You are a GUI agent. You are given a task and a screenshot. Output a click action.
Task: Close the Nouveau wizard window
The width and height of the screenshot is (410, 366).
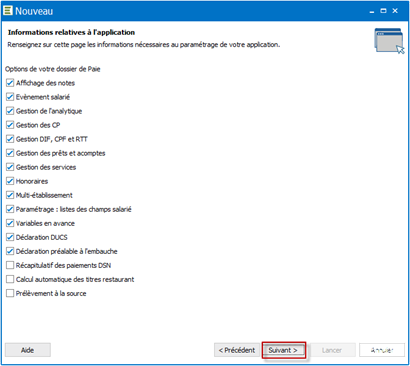pos(395,11)
